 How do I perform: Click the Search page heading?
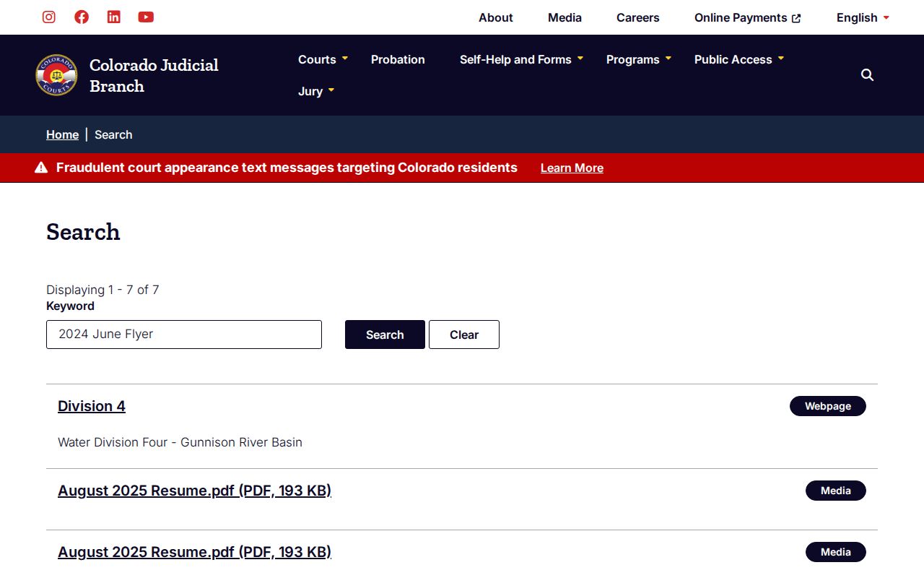(x=83, y=232)
